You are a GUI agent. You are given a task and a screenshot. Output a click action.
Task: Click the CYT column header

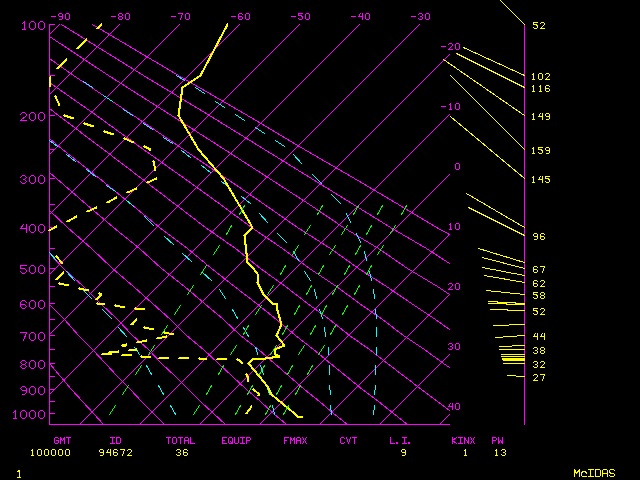click(x=348, y=440)
